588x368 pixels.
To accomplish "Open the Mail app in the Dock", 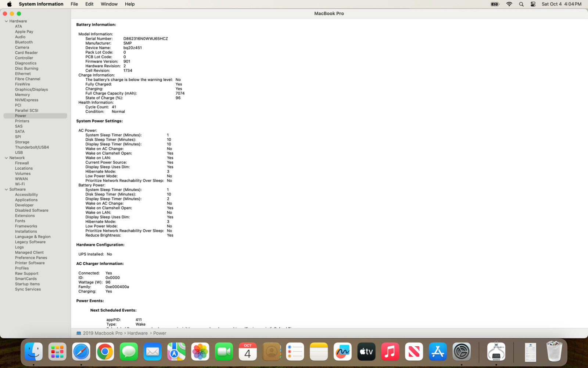I will click(x=153, y=351).
